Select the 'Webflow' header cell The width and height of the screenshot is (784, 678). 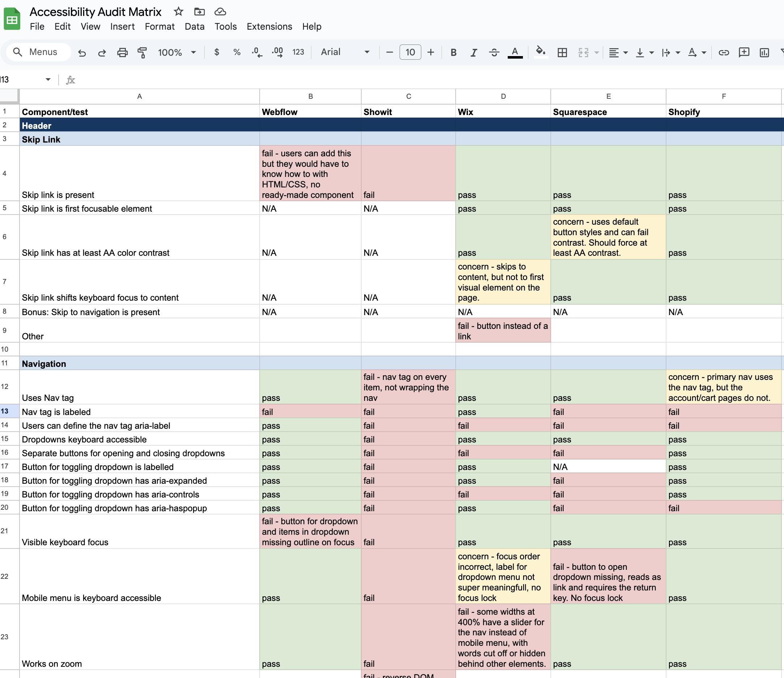(310, 112)
